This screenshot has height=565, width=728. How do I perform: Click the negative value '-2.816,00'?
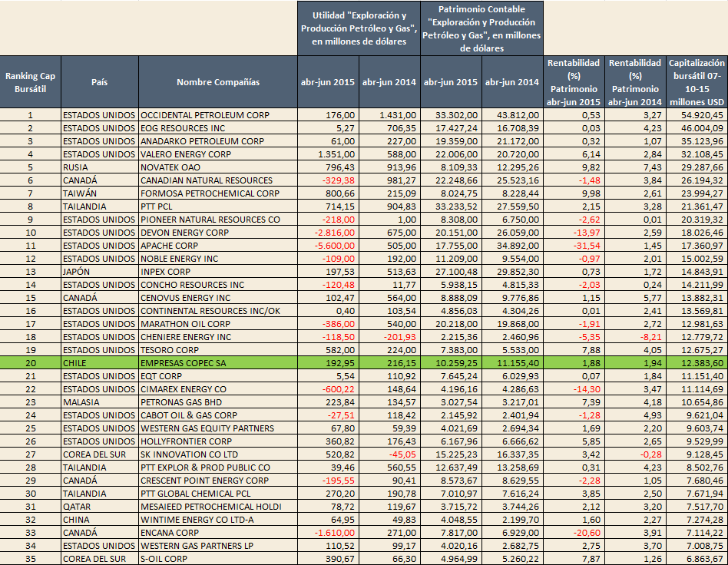[328, 233]
